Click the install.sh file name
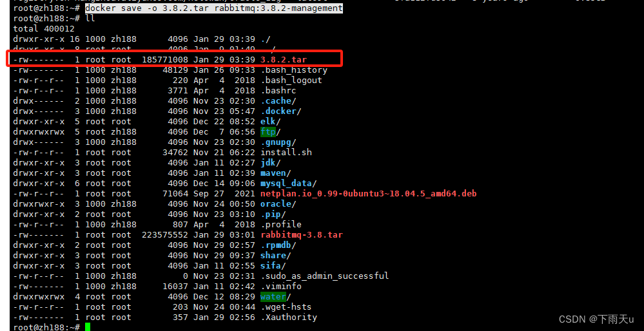The image size is (644, 331). click(x=286, y=153)
